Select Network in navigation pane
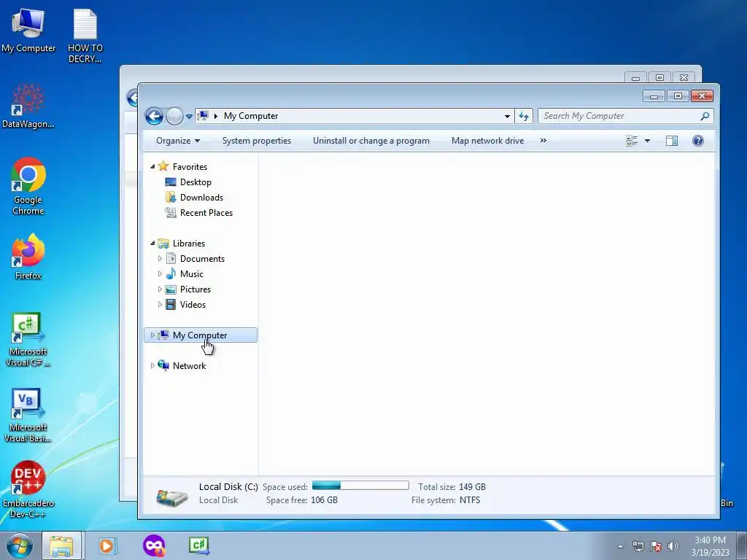747x560 pixels. pos(189,366)
